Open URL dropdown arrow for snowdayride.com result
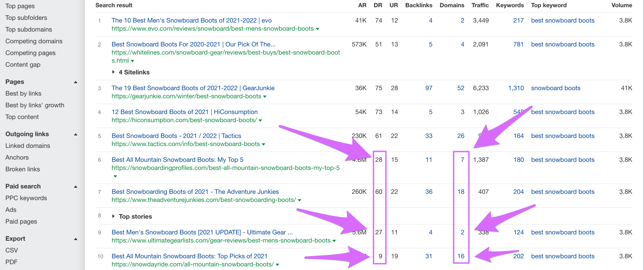Screen dimensions: 644x270 point(277,265)
